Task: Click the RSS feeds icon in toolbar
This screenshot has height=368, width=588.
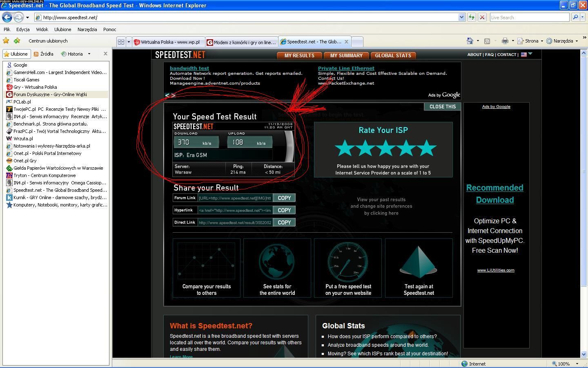Action: (487, 41)
